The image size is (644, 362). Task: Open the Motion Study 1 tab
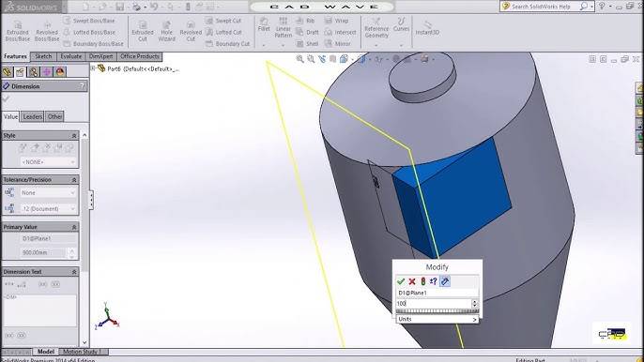83,352
